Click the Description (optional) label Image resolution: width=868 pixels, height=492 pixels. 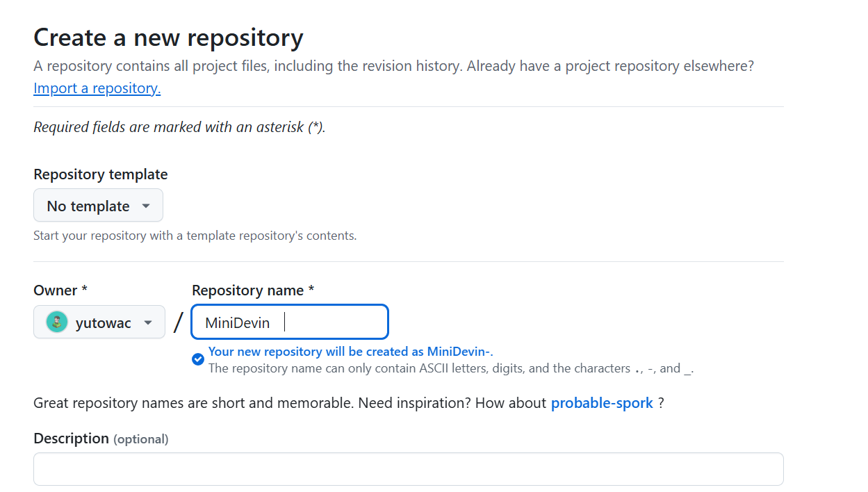(x=101, y=438)
